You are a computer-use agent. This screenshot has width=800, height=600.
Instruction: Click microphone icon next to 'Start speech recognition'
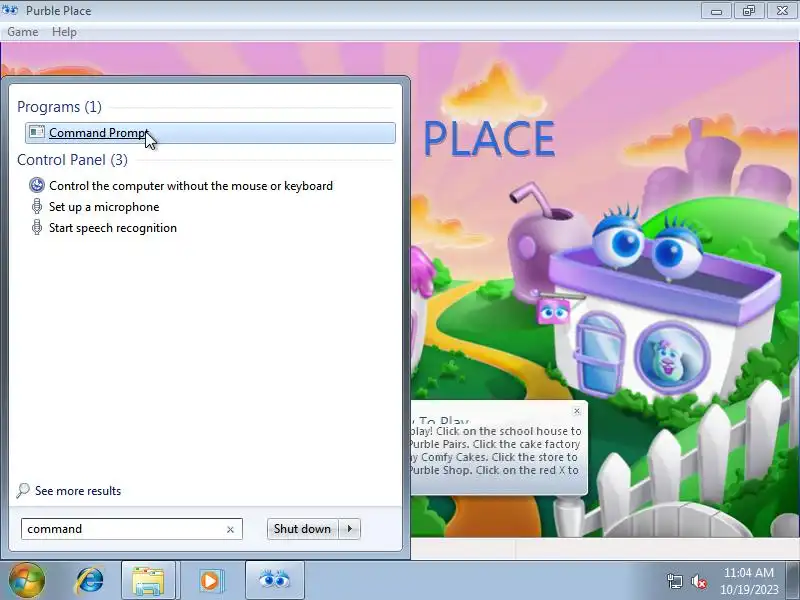pyautogui.click(x=37, y=228)
